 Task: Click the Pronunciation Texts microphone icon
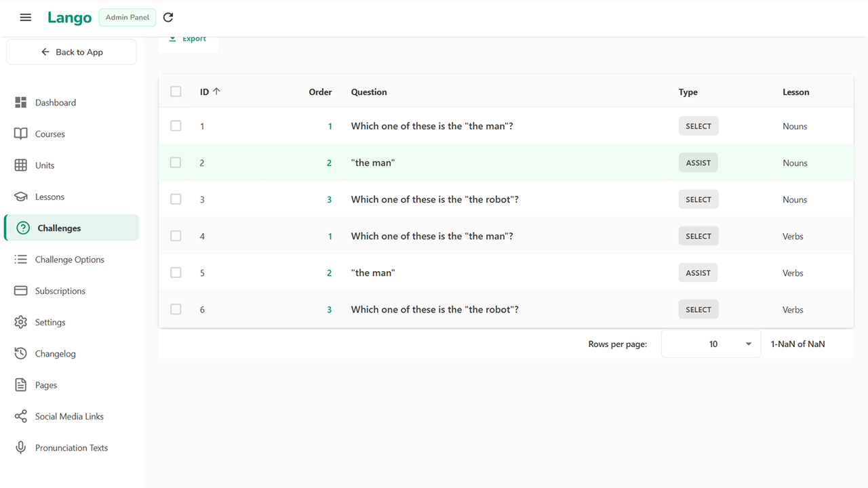[21, 448]
